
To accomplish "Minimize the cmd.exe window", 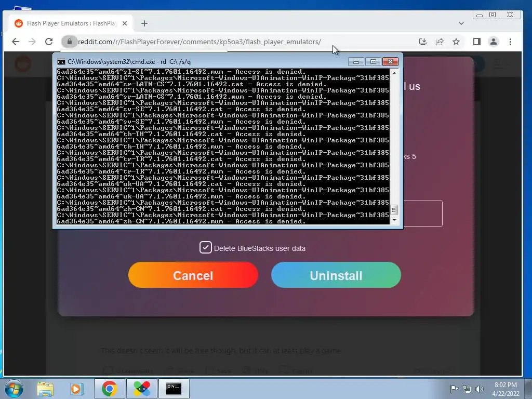I will [356, 61].
